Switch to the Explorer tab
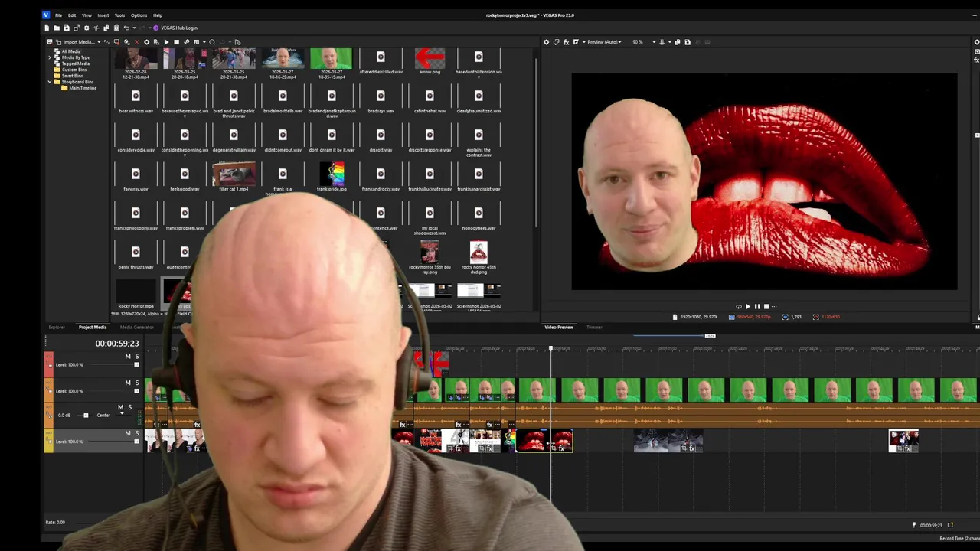The height and width of the screenshot is (551, 980). pyautogui.click(x=57, y=328)
